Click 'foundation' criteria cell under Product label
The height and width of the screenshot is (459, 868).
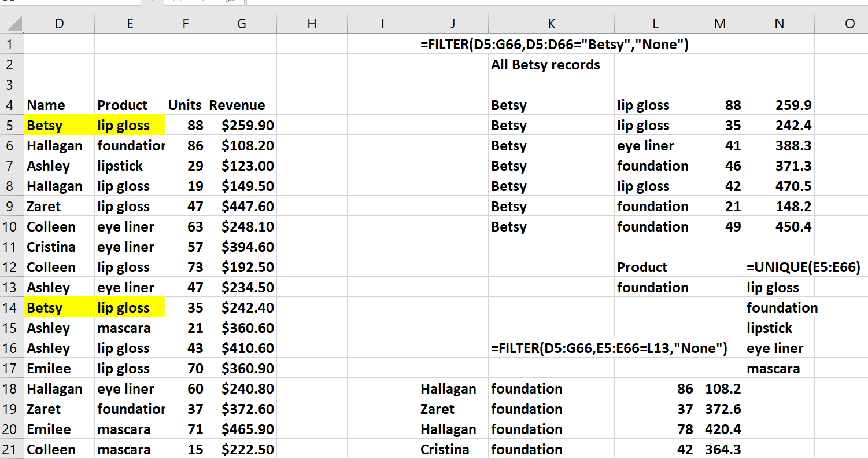(x=652, y=288)
